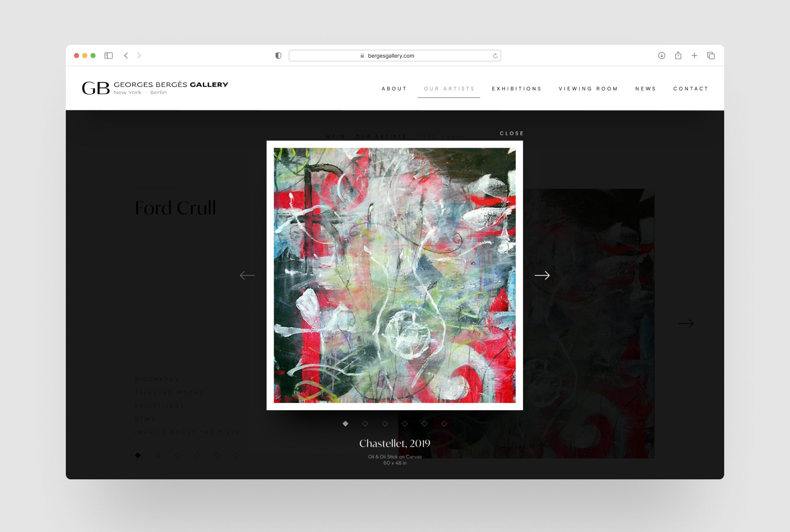Click the green fullscreen window button
This screenshot has width=790, height=532.
93,56
